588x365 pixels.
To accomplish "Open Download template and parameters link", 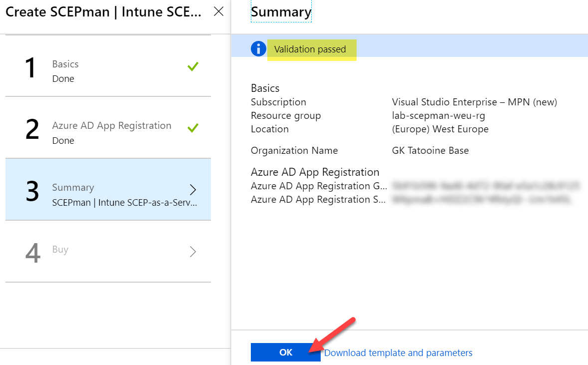I will [x=398, y=353].
